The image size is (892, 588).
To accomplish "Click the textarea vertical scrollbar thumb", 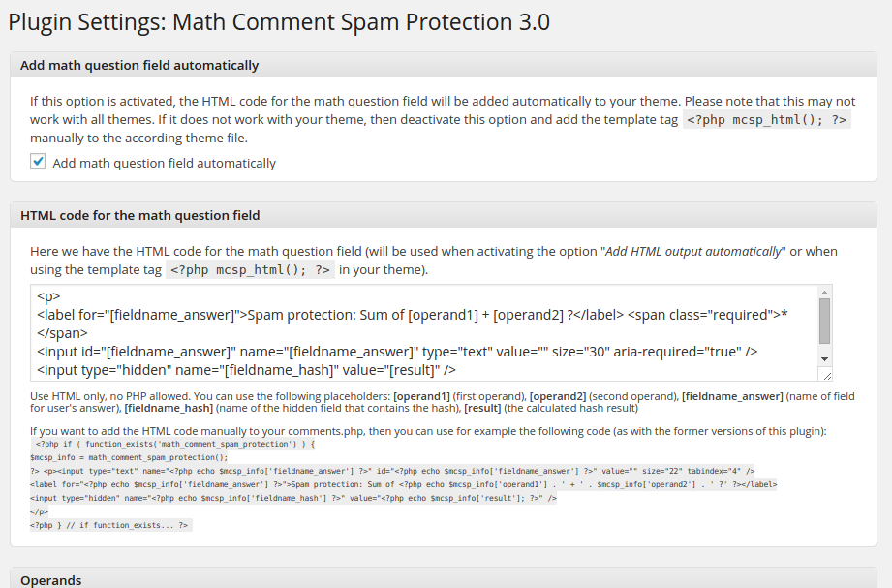I will pos(824,322).
